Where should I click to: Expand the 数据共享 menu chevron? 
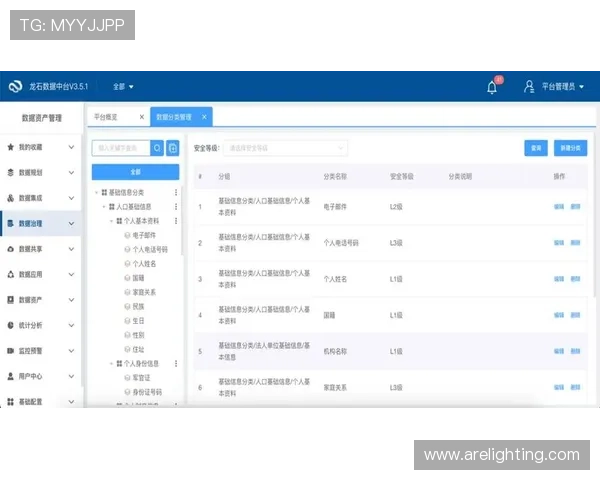coord(71,249)
